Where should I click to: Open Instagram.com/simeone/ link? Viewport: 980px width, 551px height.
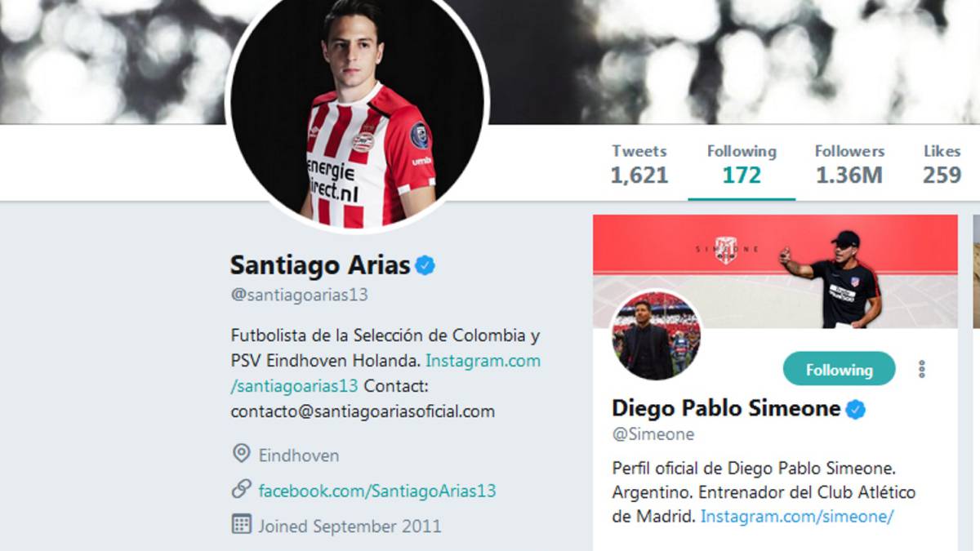[797, 517]
